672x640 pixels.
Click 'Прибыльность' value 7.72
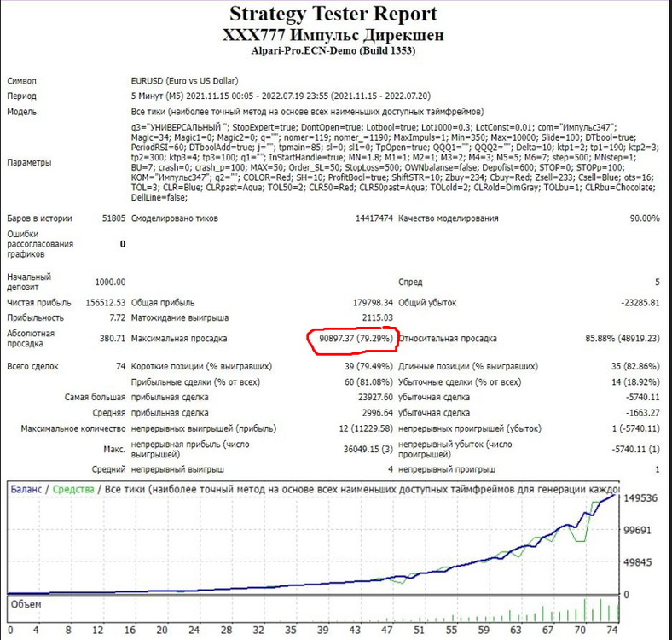[x=118, y=317]
